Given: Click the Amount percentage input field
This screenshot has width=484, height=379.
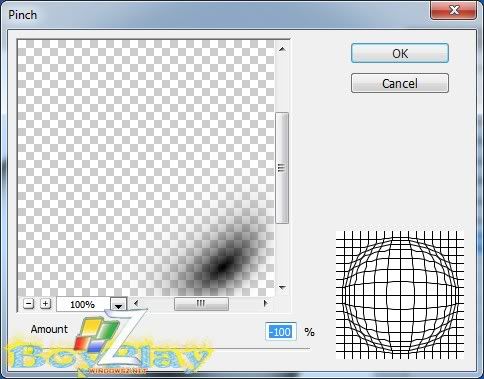Looking at the screenshot, I should point(281,332).
